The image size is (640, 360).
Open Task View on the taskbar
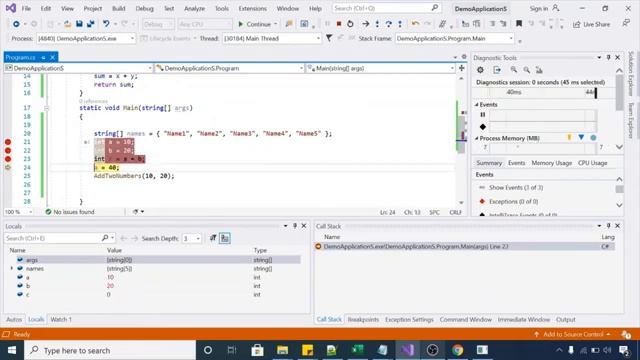[x=232, y=350]
